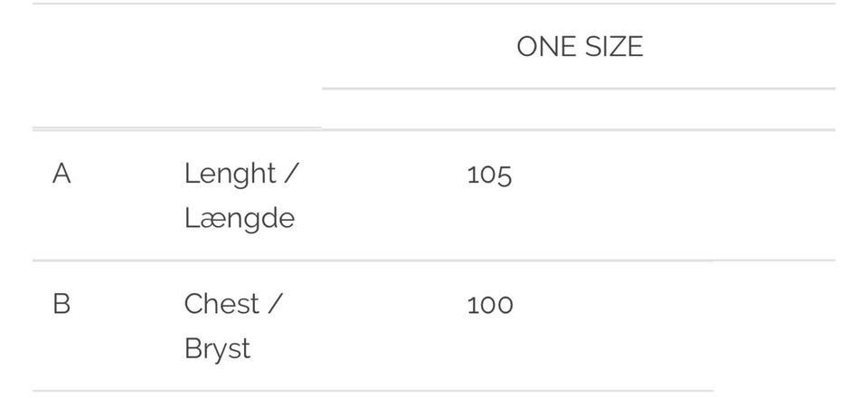Click empty cell right of 100 value
The image size is (868, 398).
[x=678, y=326]
